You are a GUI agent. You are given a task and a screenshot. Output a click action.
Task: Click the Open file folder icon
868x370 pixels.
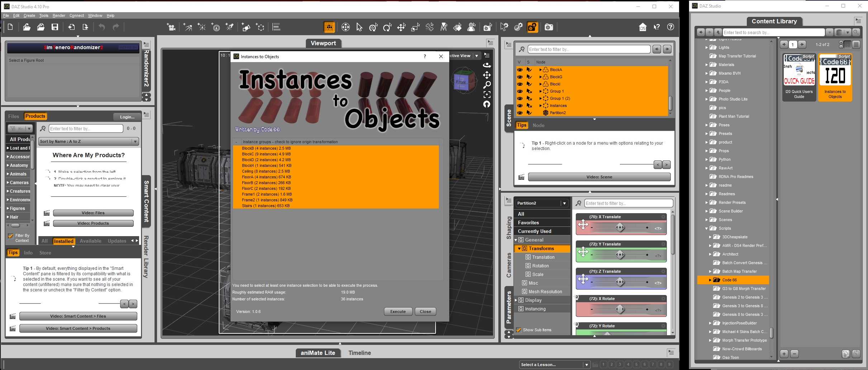(27, 27)
